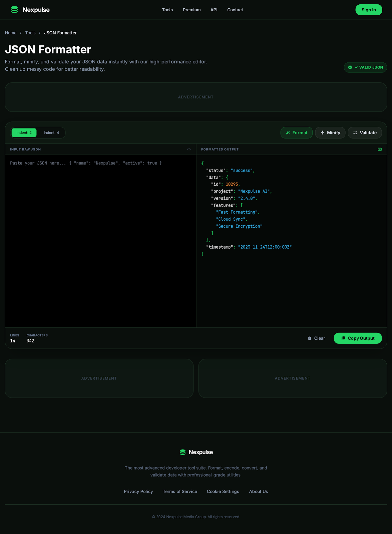The height and width of the screenshot is (534, 392).
Task: Click Copy Output button
Action: [358, 338]
